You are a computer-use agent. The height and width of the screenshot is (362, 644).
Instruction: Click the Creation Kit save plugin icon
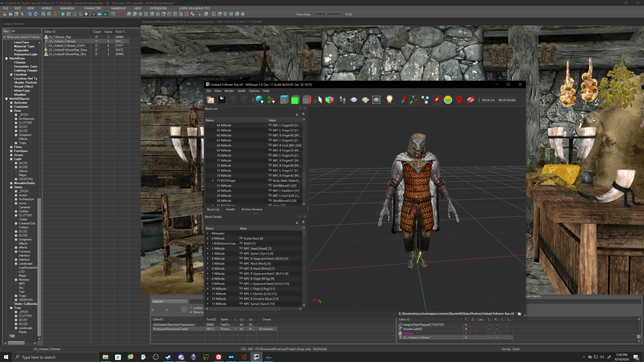click(10, 14)
